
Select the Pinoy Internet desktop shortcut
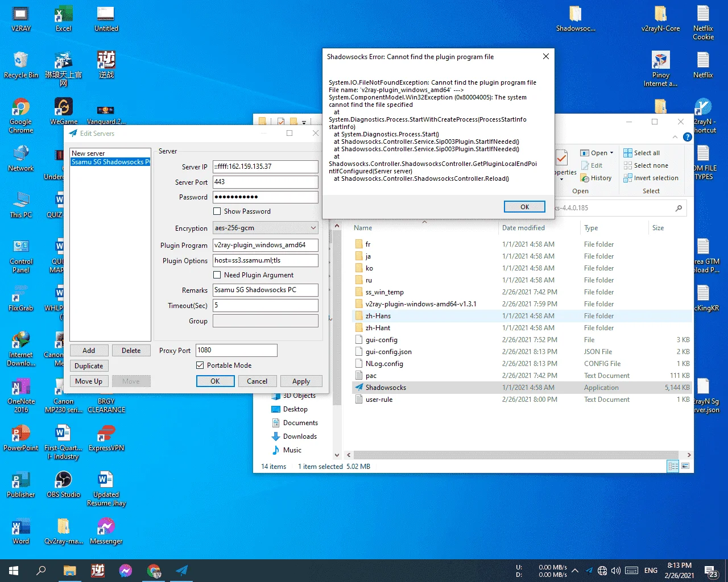click(x=660, y=69)
